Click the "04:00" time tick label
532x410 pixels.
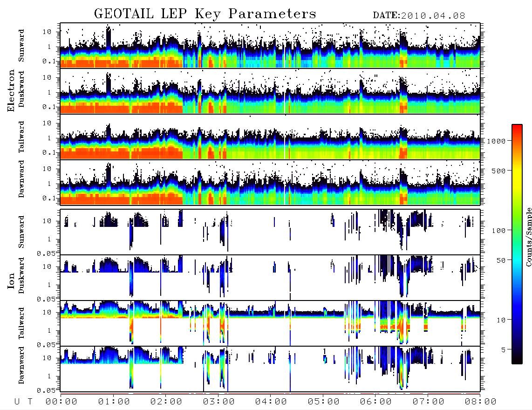271,402
